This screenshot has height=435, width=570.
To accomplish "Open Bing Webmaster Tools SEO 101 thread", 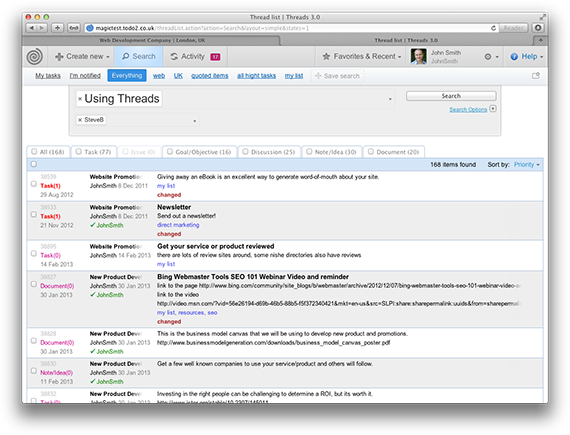I will (x=253, y=277).
